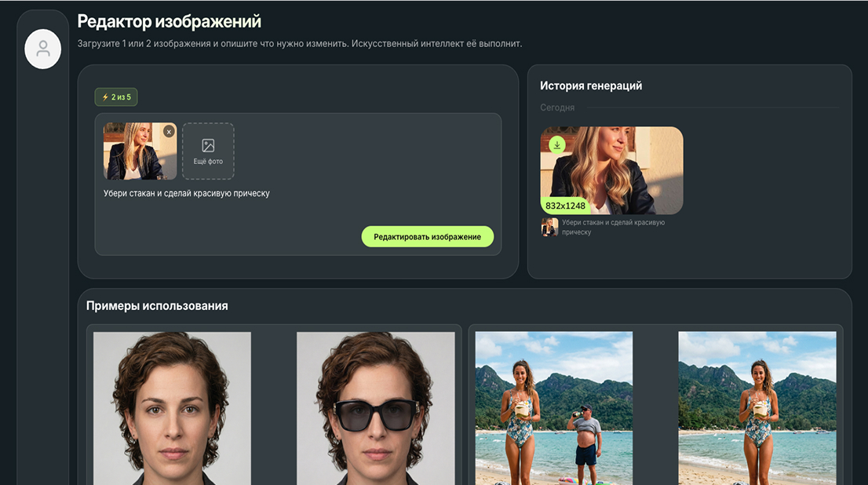868x485 pixels.
Task: Click the Ещё фото label text
Action: coord(208,162)
